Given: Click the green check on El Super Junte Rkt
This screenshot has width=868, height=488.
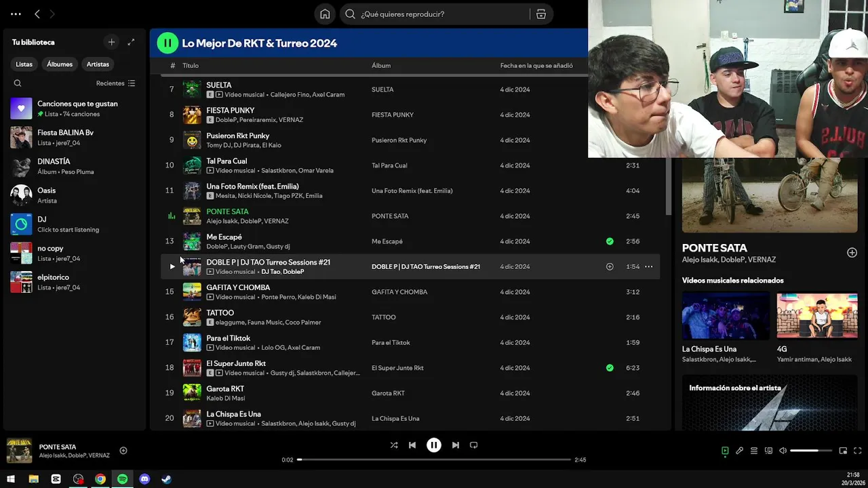Looking at the screenshot, I should click(610, 368).
